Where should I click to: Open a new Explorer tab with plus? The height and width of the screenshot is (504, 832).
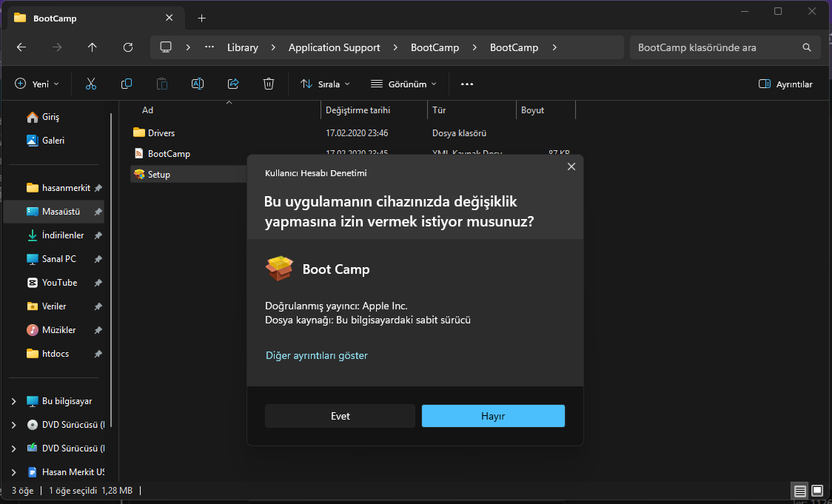pos(201,18)
